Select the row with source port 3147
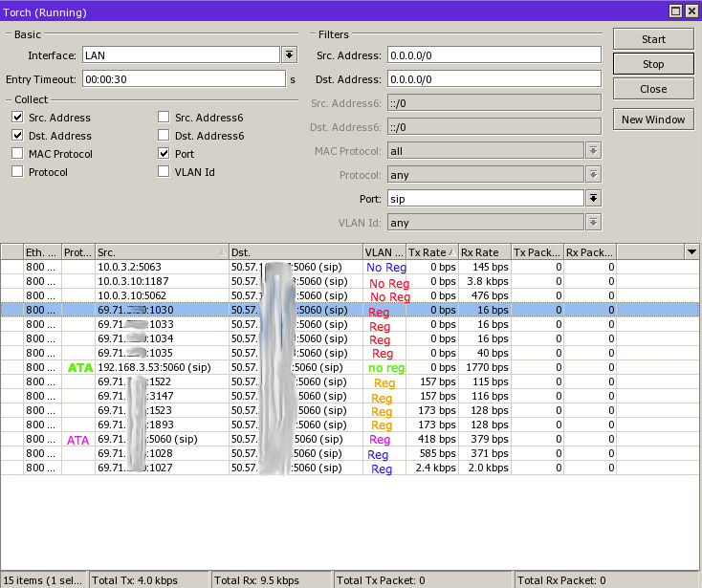702x588 pixels. pyautogui.click(x=349, y=396)
